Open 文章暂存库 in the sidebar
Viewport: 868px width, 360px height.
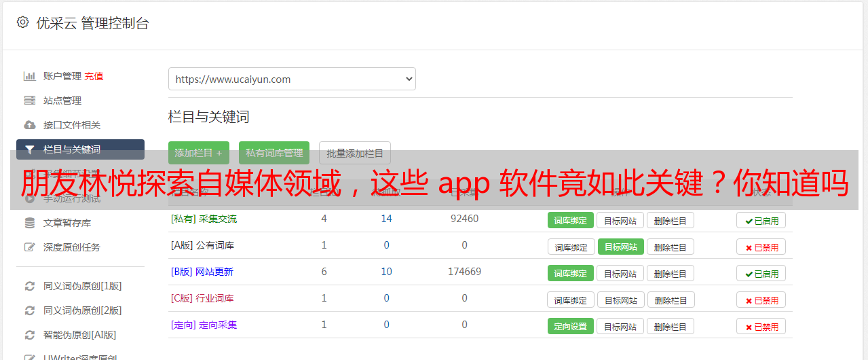point(67,223)
